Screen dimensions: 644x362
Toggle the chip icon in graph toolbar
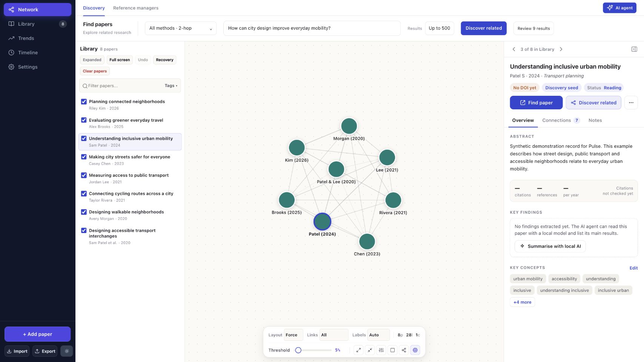pyautogui.click(x=415, y=350)
